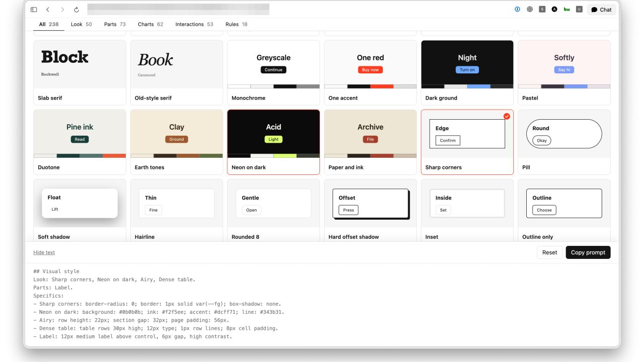644x362 pixels.
Task: Choose the Rounded 8 Gentle card
Action: coord(273,211)
